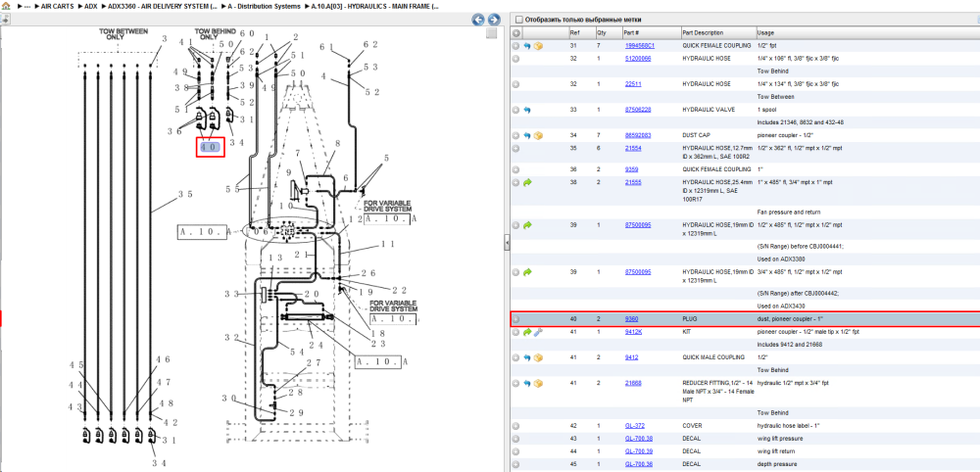Click blue arrow icon on part 9412 row
This screenshot has height=472, width=980.
click(x=527, y=357)
